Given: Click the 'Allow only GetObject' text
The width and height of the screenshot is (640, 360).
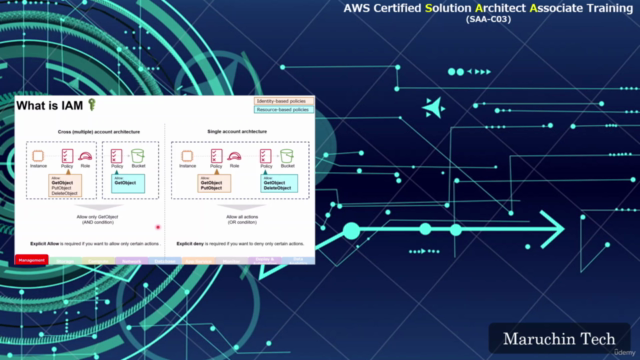Looking at the screenshot, I should point(98,217).
